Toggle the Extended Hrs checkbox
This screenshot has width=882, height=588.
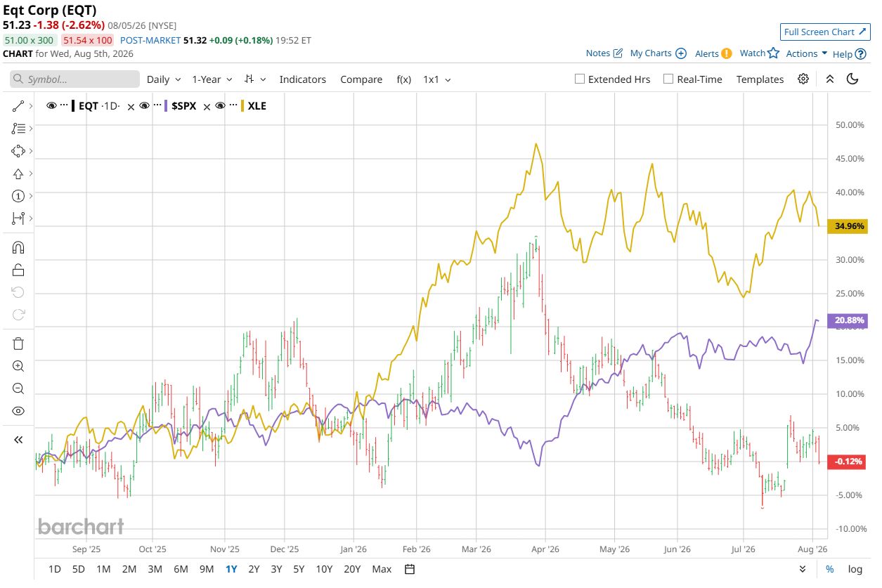click(x=580, y=79)
